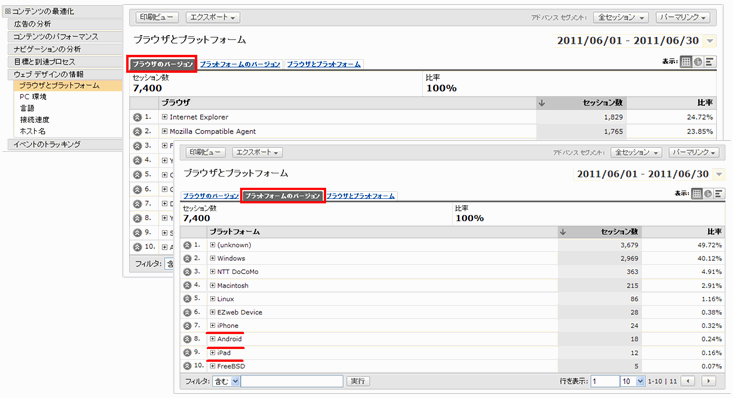The height and width of the screenshot is (398, 733).
Task: Sort by sessions arrow in front table
Action: click(x=563, y=232)
